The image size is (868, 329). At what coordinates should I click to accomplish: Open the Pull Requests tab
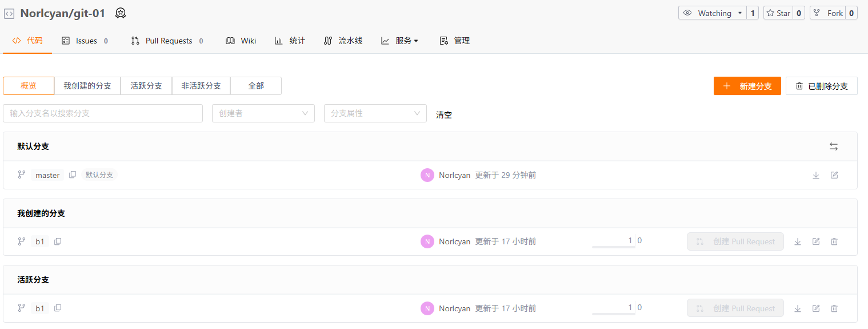(x=167, y=41)
